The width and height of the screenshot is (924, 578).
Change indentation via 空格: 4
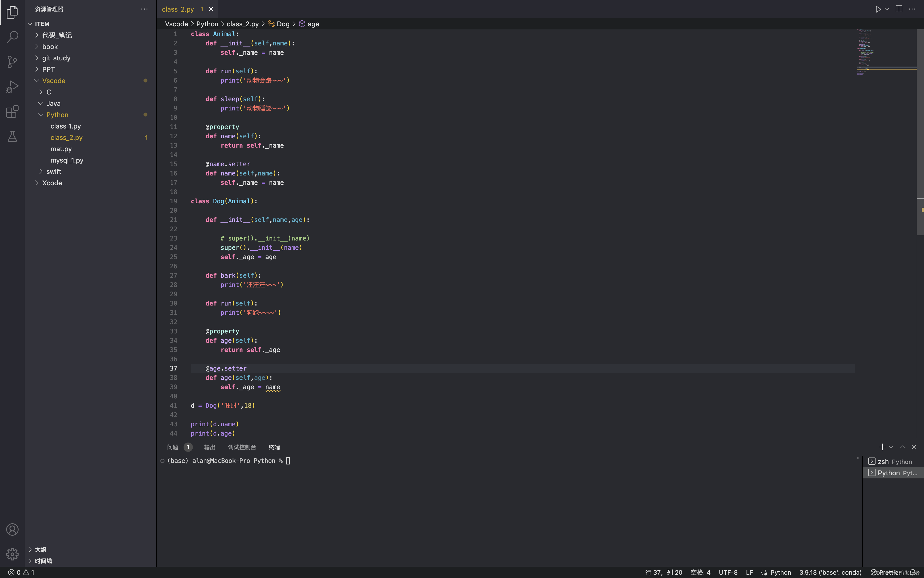[700, 572]
